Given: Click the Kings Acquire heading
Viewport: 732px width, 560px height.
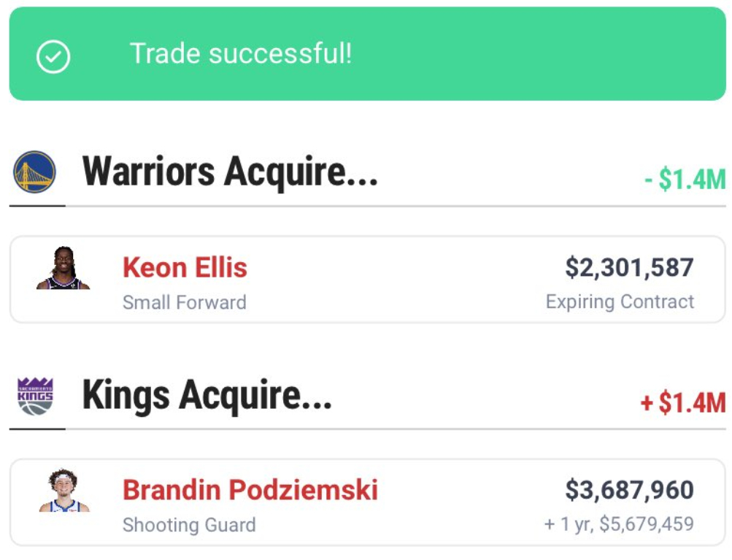Looking at the screenshot, I should [x=207, y=395].
